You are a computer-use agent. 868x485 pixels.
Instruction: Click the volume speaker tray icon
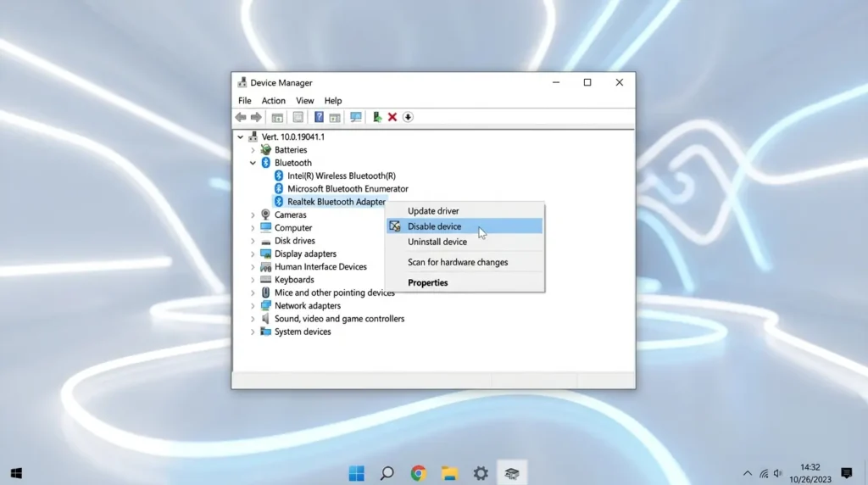pyautogui.click(x=778, y=473)
